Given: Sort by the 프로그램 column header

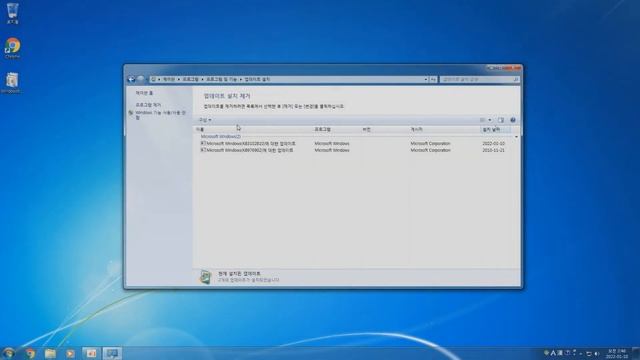Looking at the screenshot, I should pyautogui.click(x=337, y=129).
